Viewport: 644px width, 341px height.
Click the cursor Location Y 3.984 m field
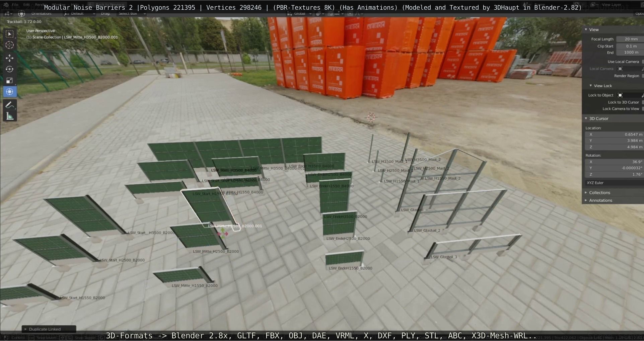(614, 141)
